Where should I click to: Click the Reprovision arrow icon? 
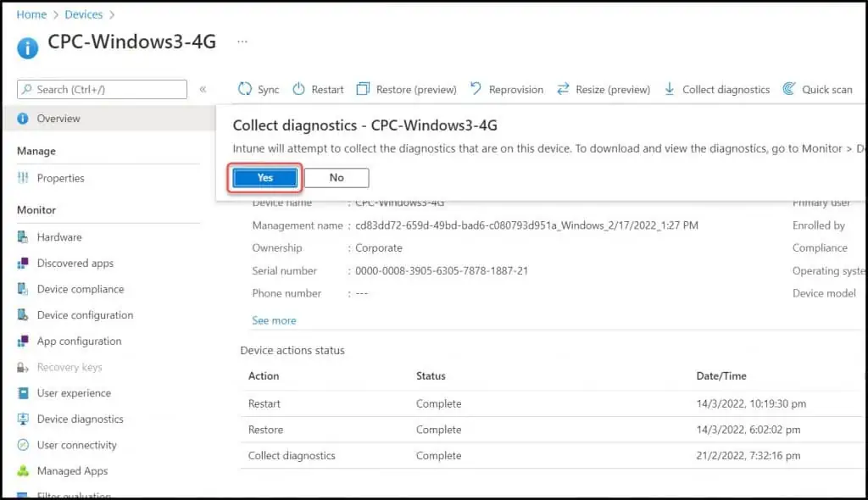point(476,89)
